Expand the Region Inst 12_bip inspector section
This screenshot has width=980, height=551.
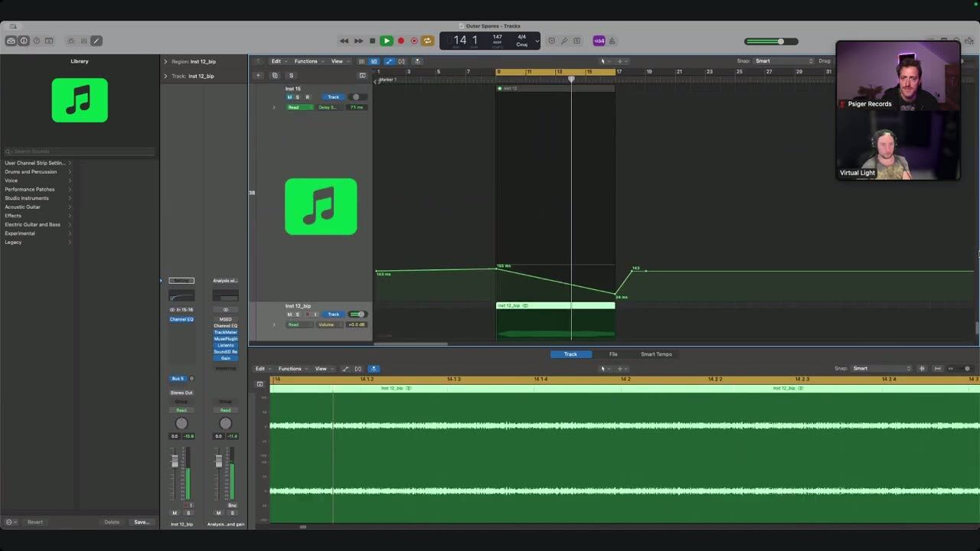[165, 61]
